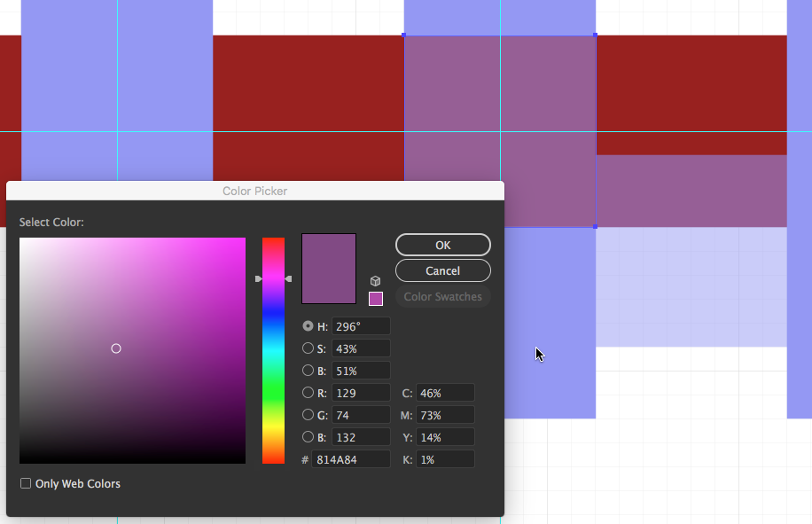Click the hue value field showing 296°
This screenshot has width=812, height=524.
point(361,326)
